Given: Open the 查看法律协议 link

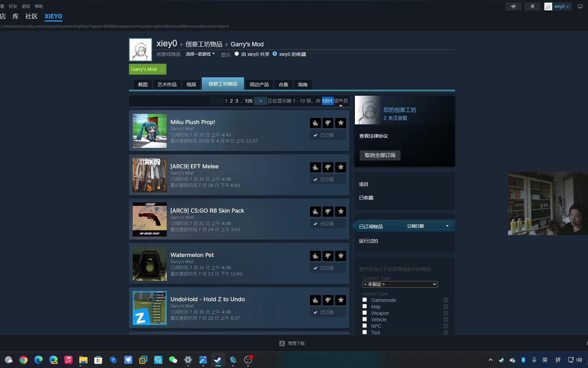Looking at the screenshot, I should pyautogui.click(x=373, y=136).
